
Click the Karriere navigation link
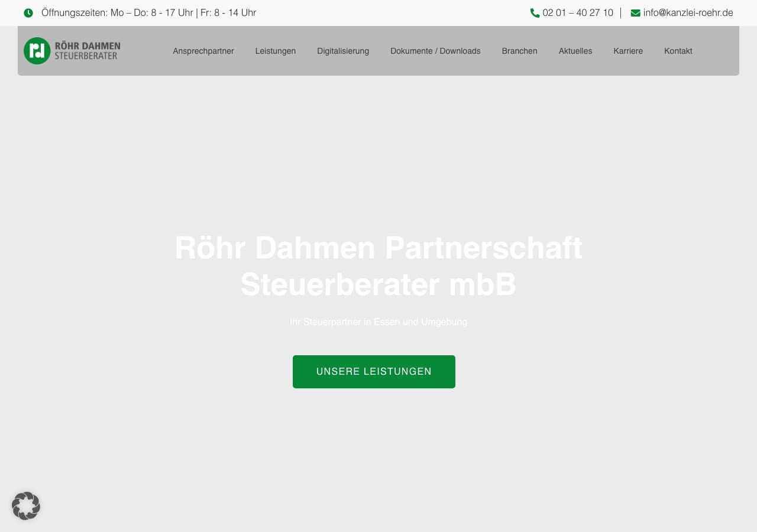pyautogui.click(x=628, y=51)
